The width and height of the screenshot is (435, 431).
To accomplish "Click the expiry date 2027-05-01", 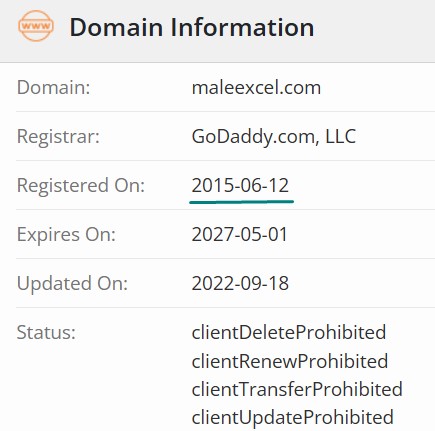I will 239,234.
